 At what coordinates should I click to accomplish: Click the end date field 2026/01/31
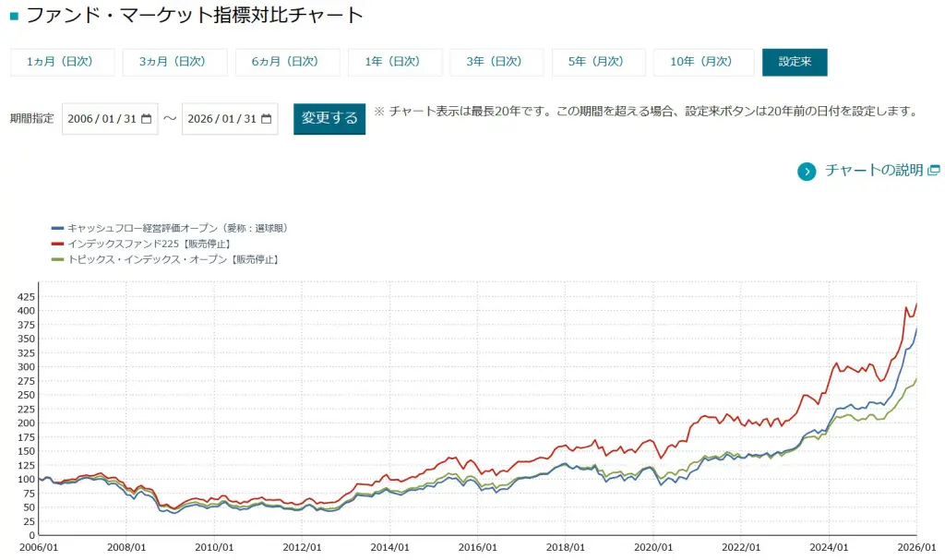pos(221,119)
